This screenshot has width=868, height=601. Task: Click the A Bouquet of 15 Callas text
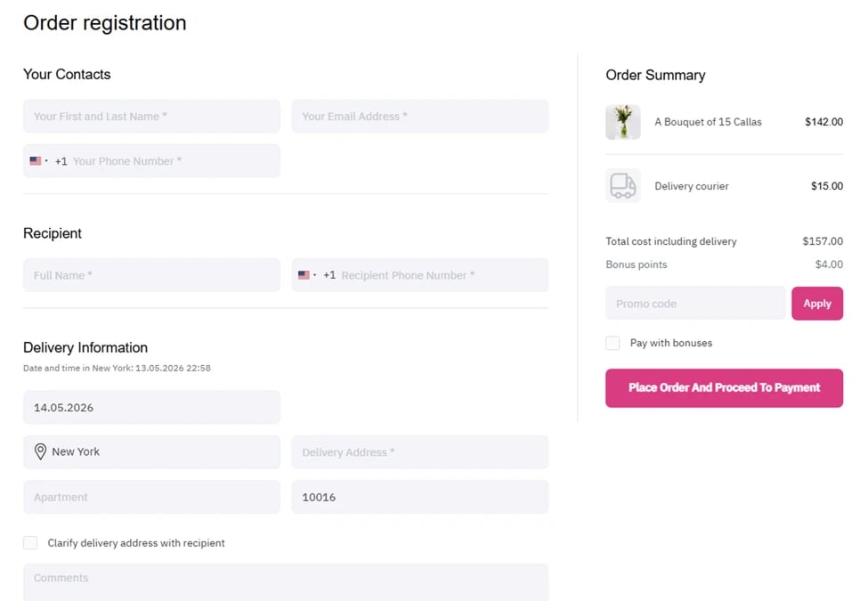(x=708, y=122)
